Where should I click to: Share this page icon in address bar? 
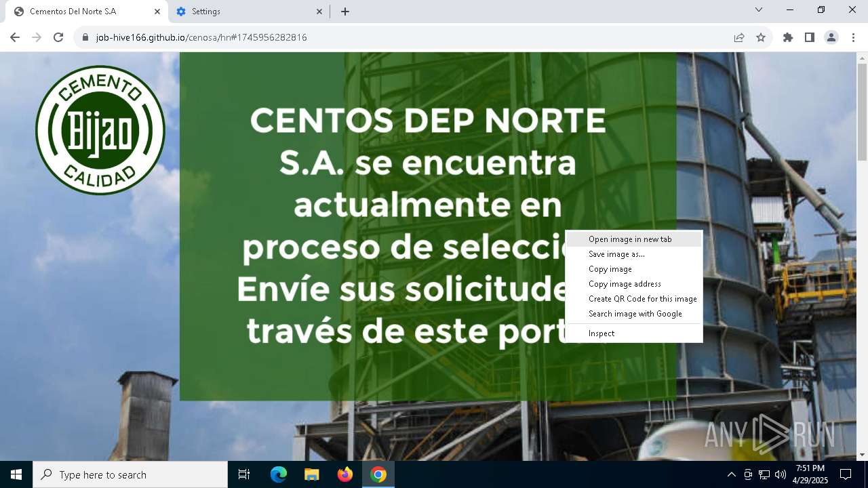point(739,37)
